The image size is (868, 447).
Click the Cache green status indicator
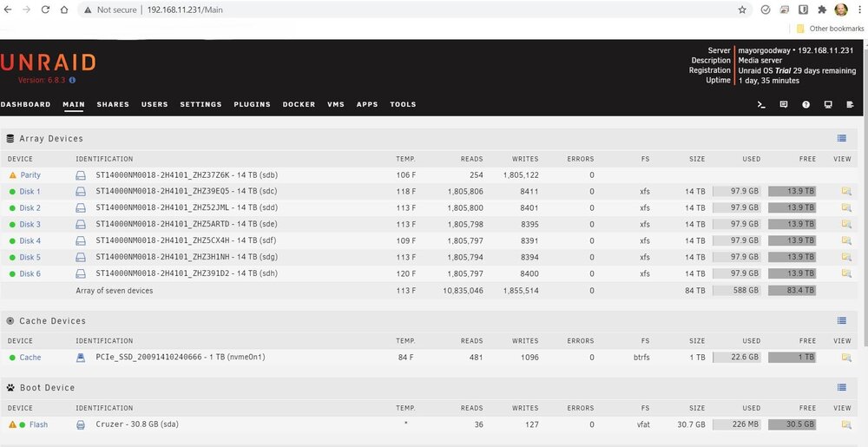tap(12, 358)
